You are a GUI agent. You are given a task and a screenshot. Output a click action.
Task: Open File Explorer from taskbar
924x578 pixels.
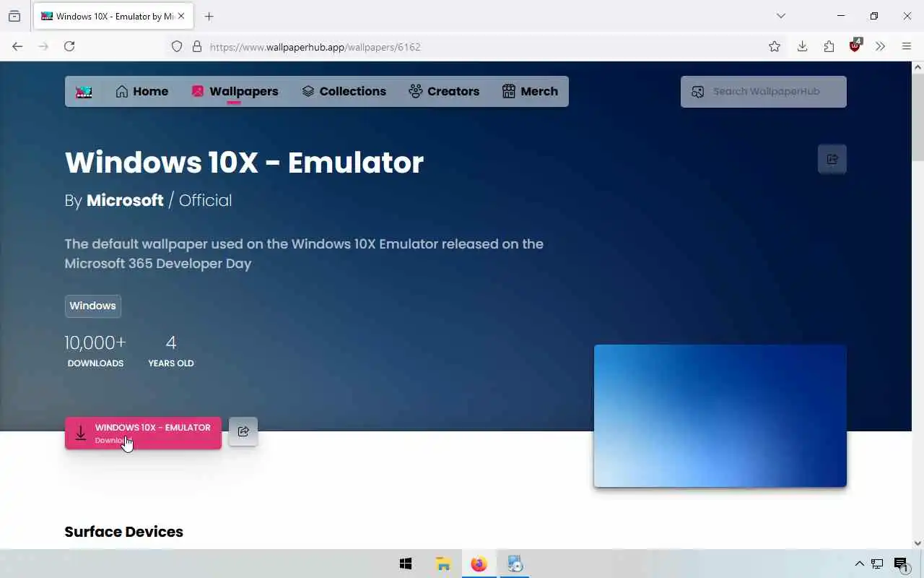point(443,564)
